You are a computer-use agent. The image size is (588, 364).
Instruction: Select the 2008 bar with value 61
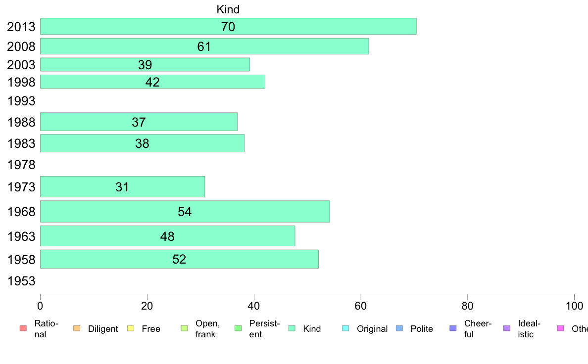204,46
